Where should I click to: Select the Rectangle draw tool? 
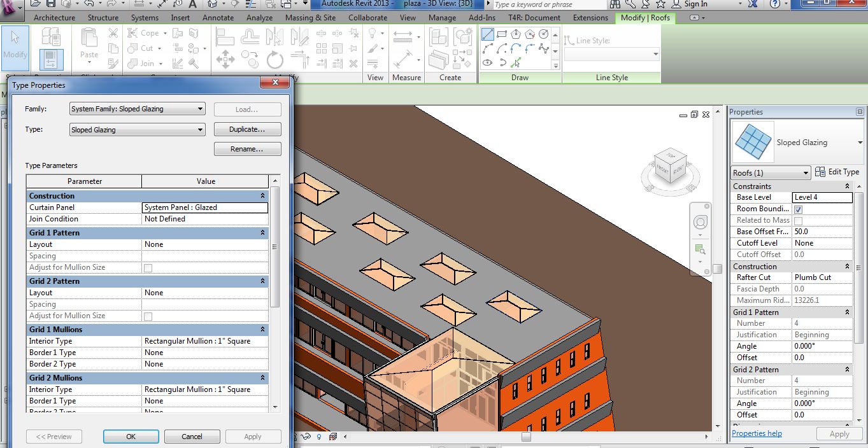click(501, 34)
